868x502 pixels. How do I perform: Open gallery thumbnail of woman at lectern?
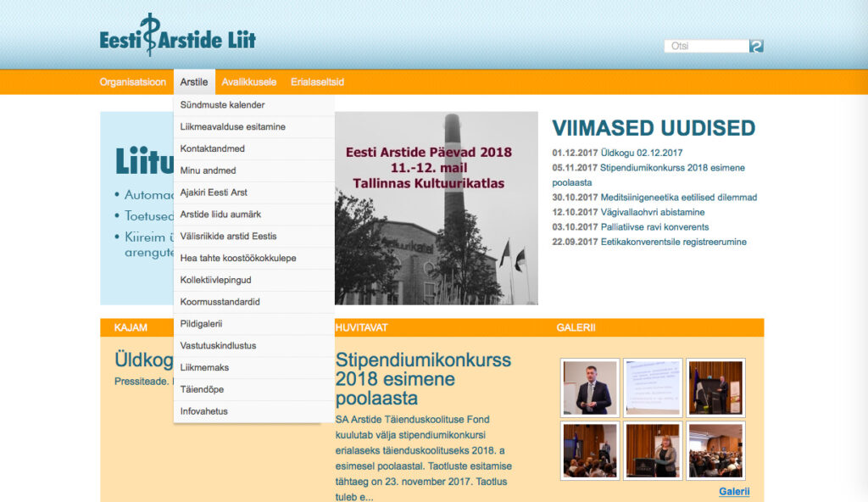click(653, 450)
